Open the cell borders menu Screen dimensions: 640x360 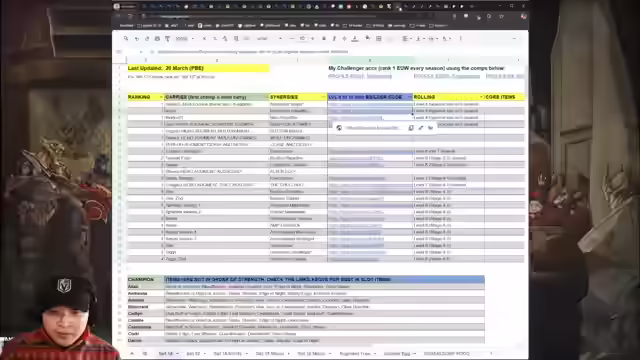[379, 38]
